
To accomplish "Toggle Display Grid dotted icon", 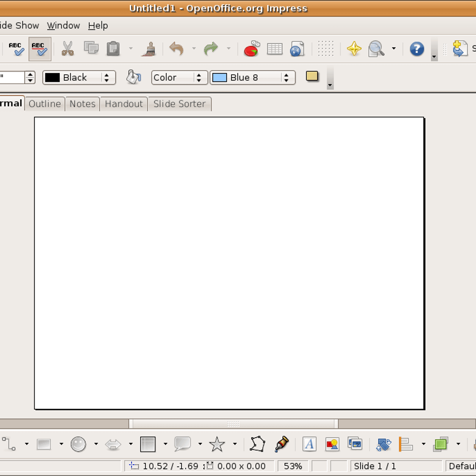I will (x=326, y=48).
